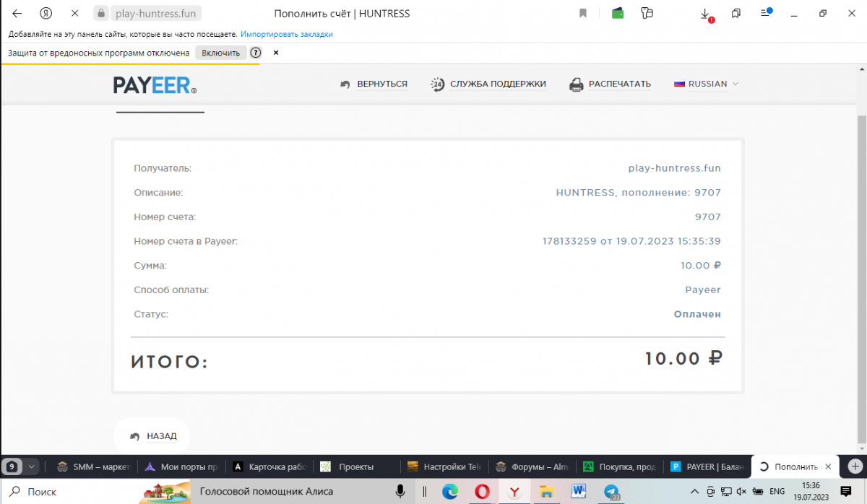Open File Explorer from the taskbar
The width and height of the screenshot is (867, 504).
click(547, 492)
